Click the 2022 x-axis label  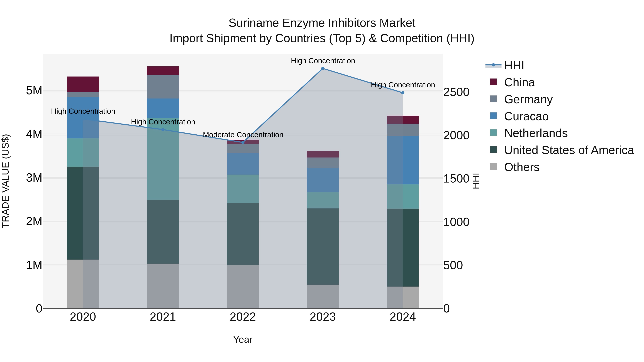243,317
